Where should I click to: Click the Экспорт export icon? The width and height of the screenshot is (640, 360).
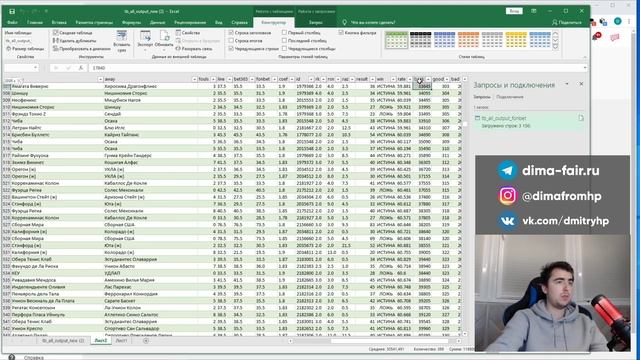coord(145,39)
